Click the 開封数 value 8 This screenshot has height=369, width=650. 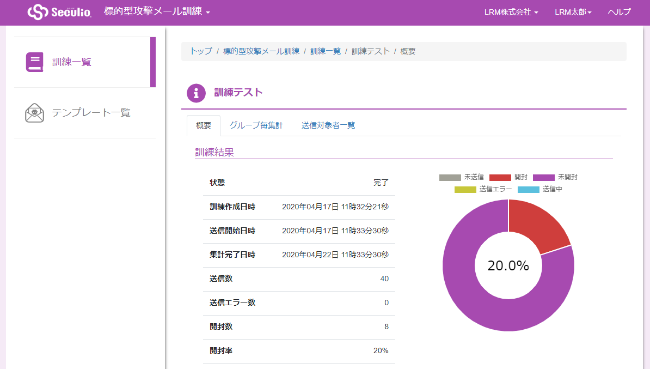tap(386, 327)
